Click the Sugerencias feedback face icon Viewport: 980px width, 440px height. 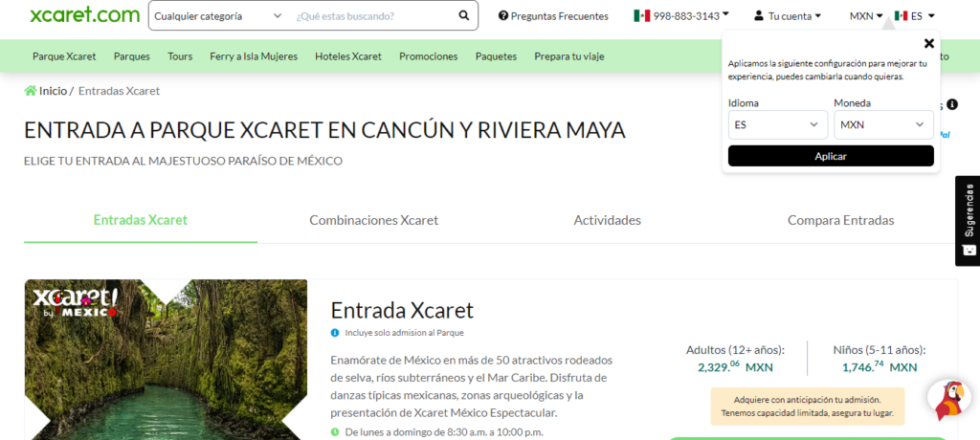point(969,250)
